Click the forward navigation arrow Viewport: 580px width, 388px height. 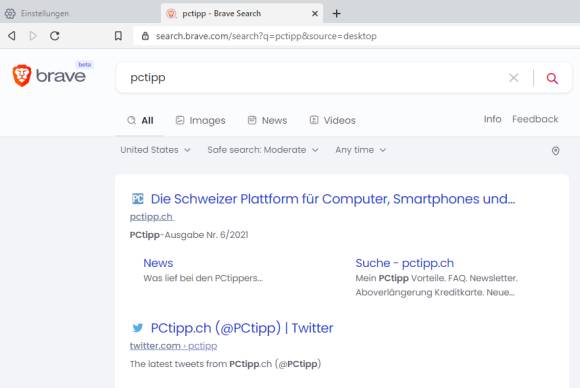click(x=33, y=36)
